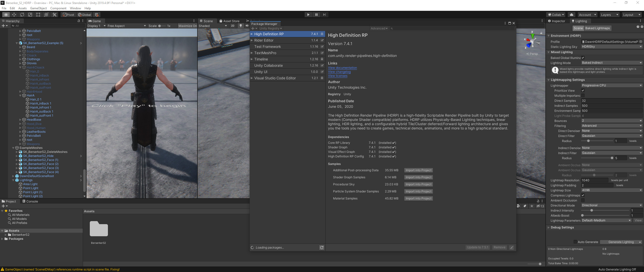Refresh the Package Manager list

321,248
